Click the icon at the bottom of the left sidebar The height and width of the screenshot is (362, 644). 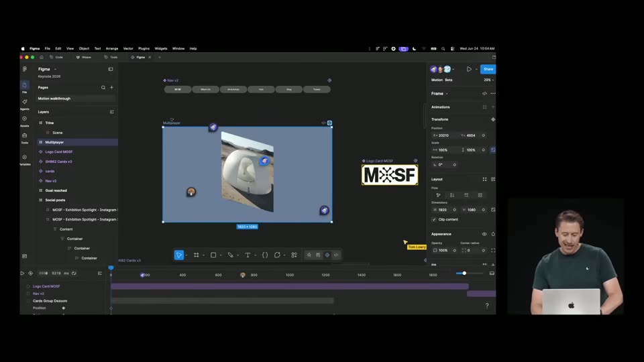[x=25, y=256]
